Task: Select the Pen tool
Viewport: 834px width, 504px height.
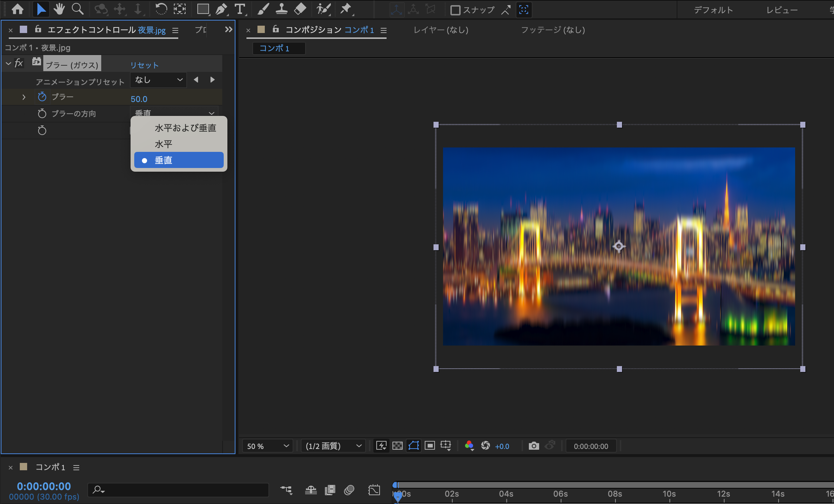Action: [222, 9]
